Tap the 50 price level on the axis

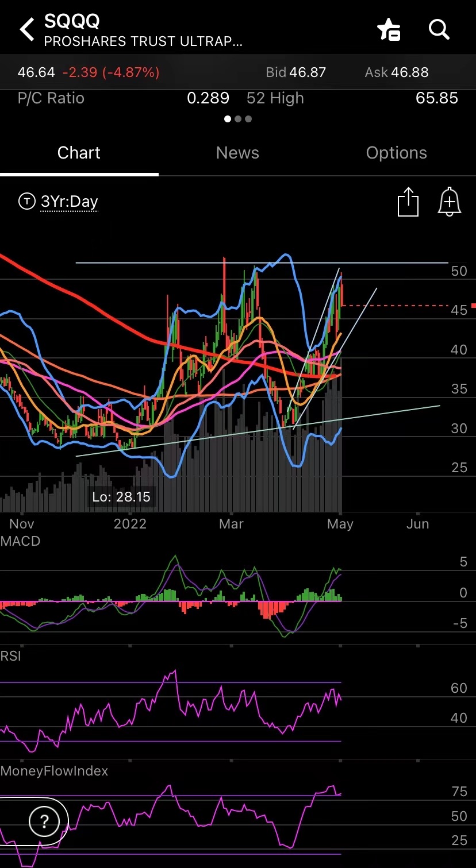tap(459, 271)
